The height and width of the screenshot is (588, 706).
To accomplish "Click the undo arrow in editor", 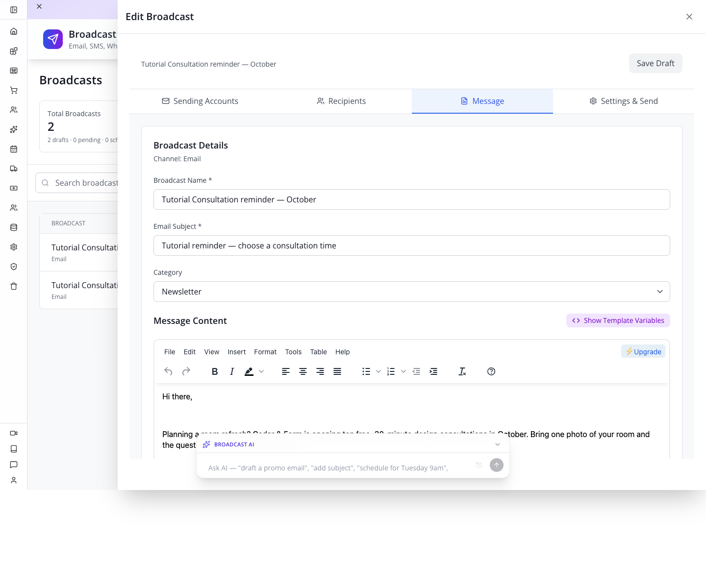I will [x=168, y=371].
